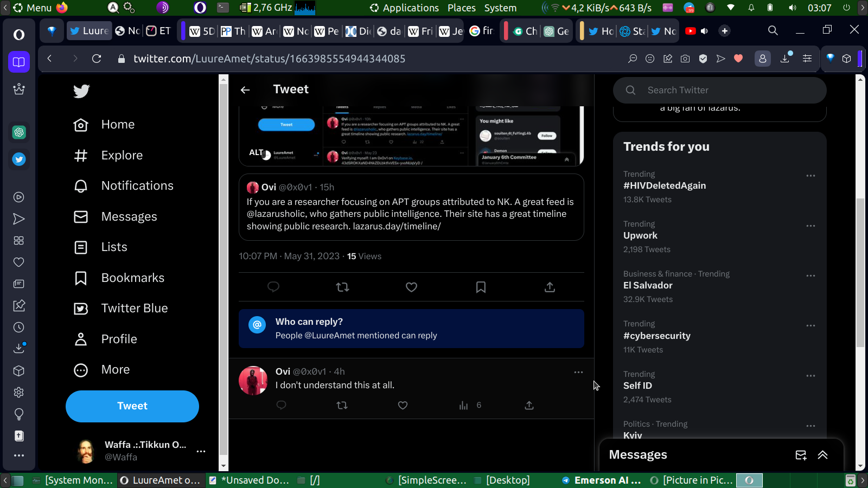
Task: Open the System menu in the top panel
Action: pos(500,8)
